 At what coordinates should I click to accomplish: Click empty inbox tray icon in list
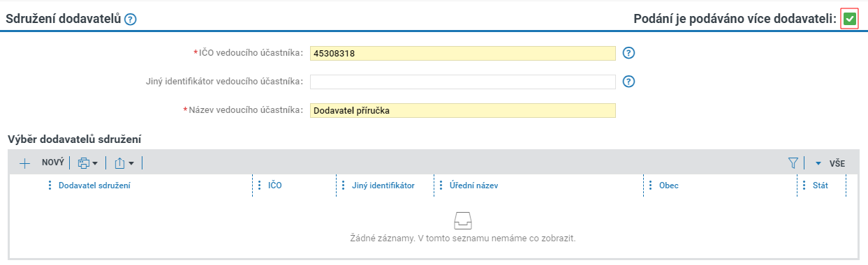coord(462,221)
